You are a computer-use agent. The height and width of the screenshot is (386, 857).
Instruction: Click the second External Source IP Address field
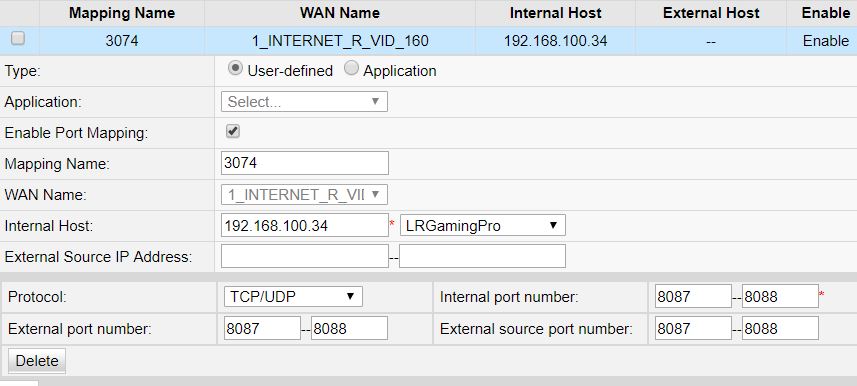coord(482,256)
